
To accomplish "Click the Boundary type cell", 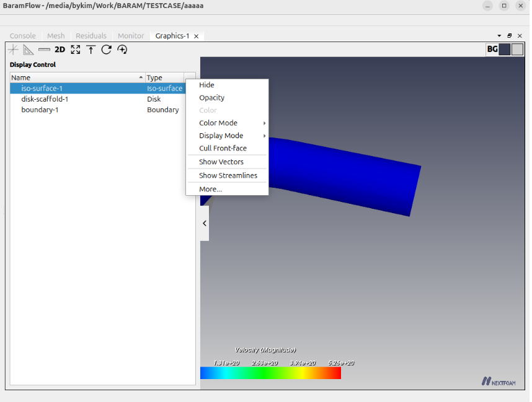I will click(163, 110).
